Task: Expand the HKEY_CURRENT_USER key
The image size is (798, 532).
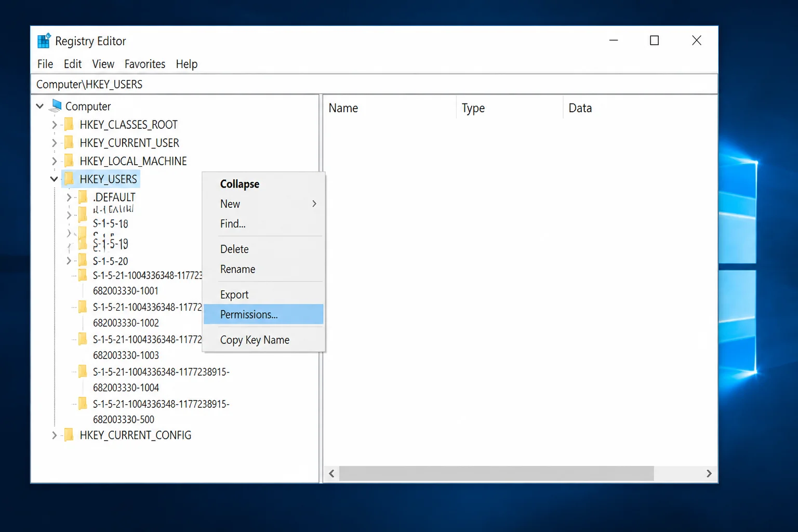Action: 54,143
